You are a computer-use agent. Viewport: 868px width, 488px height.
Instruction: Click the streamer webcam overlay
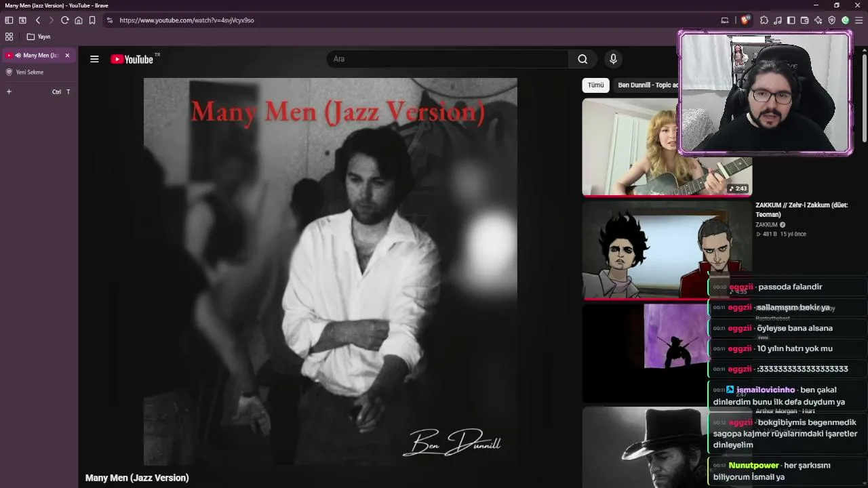tap(765, 93)
